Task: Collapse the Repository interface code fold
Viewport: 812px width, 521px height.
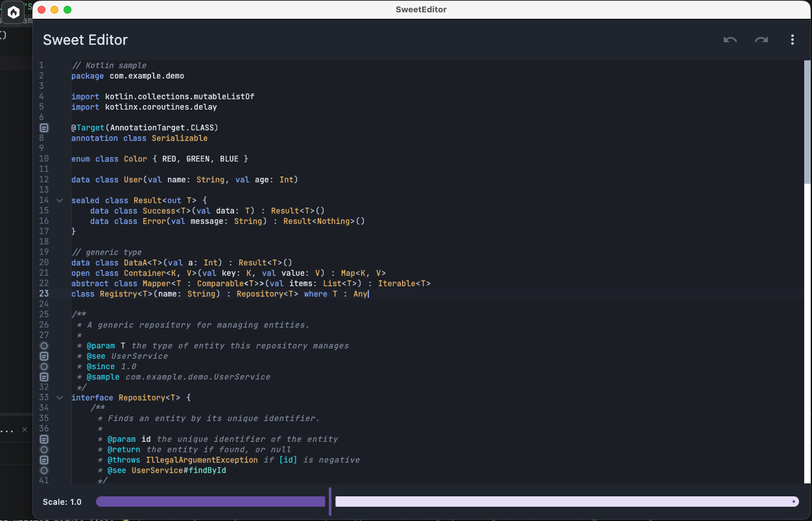Action: click(x=60, y=397)
